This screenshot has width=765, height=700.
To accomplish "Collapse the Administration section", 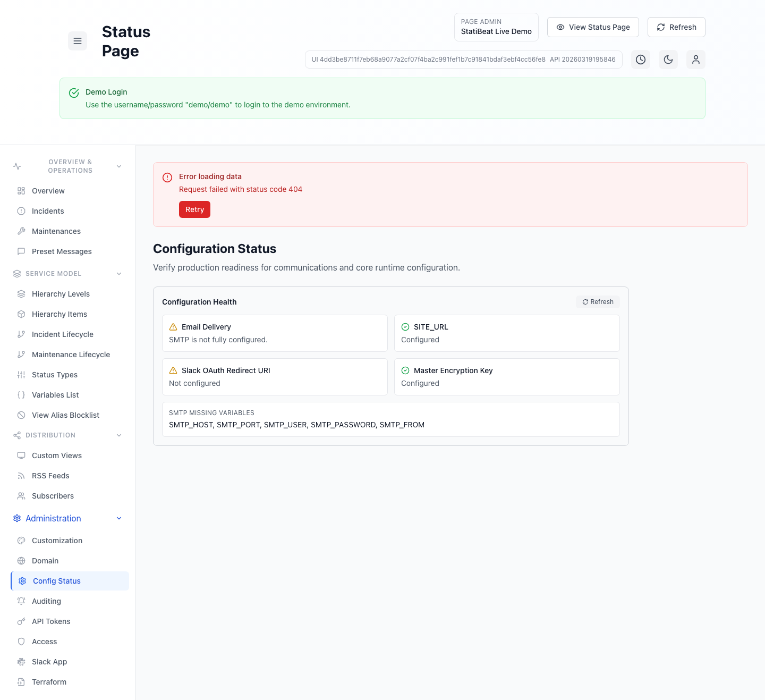I will click(118, 518).
